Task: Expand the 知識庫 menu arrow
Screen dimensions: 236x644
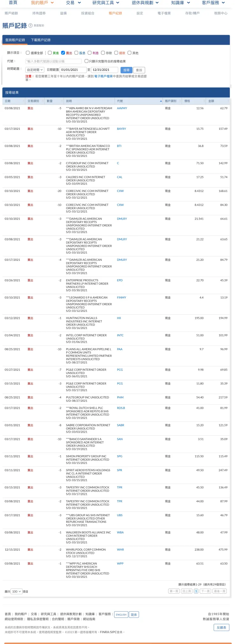Action: coord(188,3)
